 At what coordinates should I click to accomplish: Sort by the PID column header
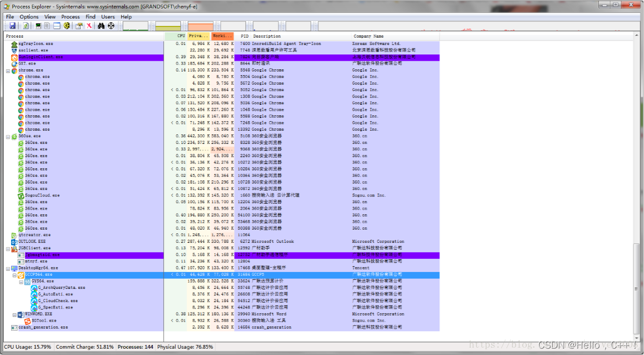pyautogui.click(x=242, y=36)
